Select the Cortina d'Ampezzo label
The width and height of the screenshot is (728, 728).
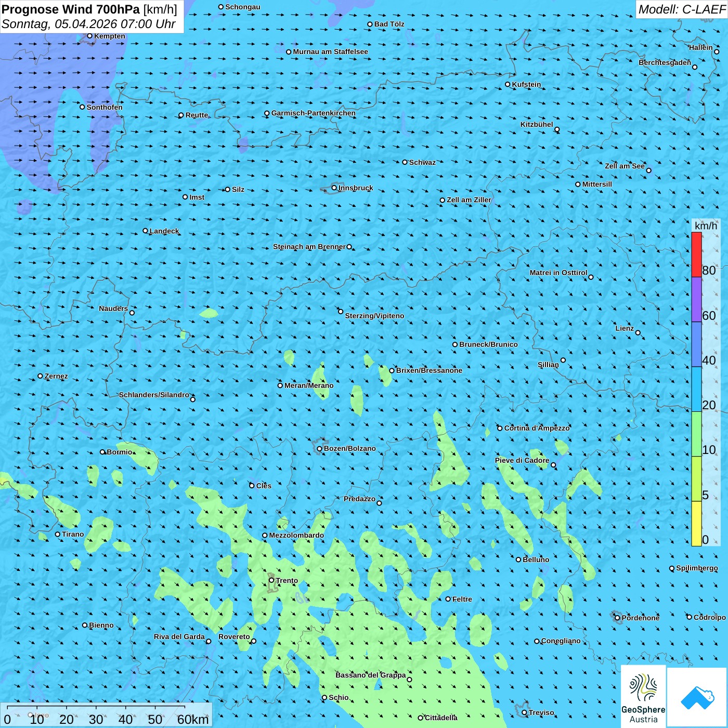[x=537, y=428]
